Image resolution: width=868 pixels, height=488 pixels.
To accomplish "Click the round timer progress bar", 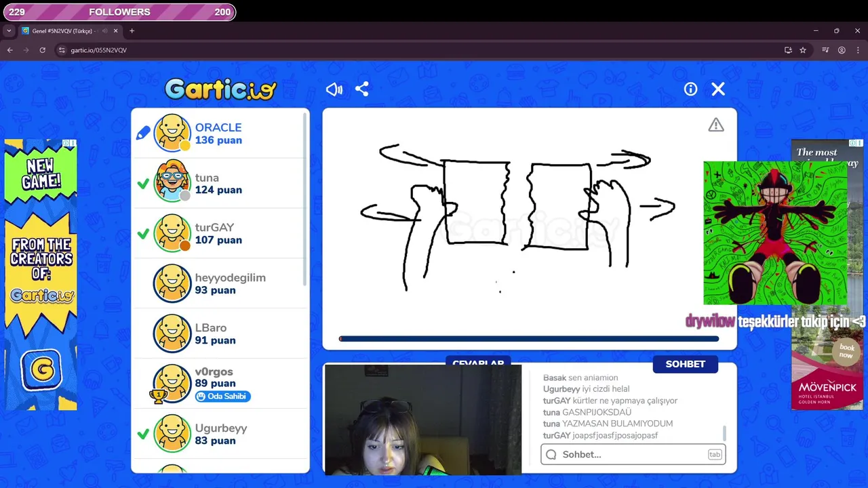I will coord(529,339).
